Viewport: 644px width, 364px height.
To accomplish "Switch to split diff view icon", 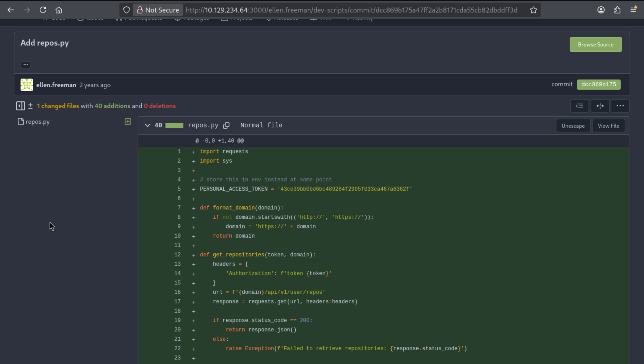I will coord(600,106).
